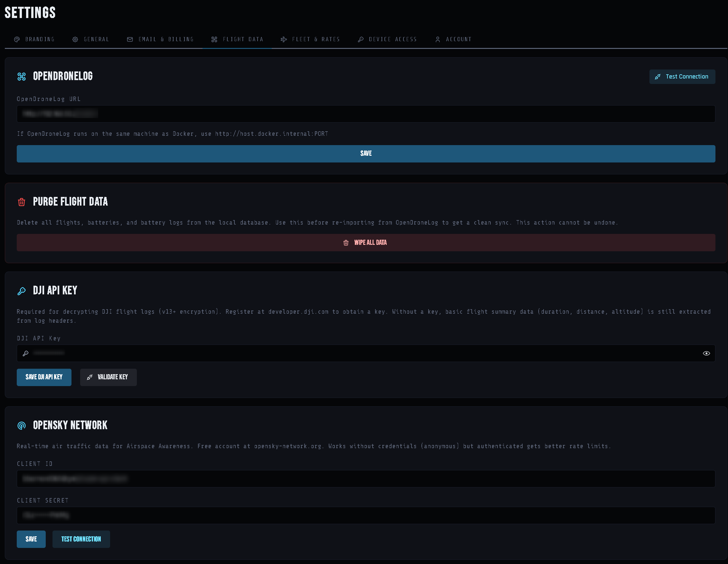Click the Branding palette icon
Viewport: 728px width, 564px height.
17,39
